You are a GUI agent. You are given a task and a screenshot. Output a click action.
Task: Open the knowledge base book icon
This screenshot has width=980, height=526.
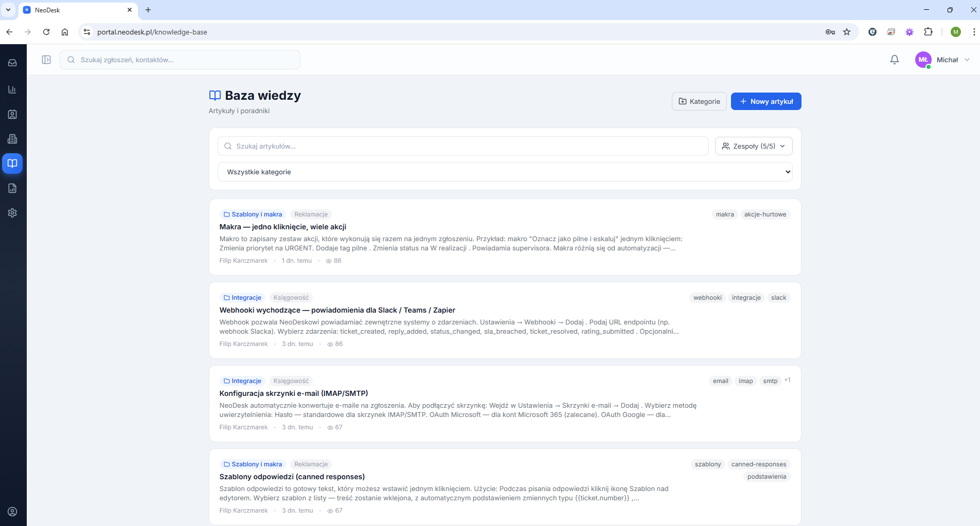click(x=12, y=164)
